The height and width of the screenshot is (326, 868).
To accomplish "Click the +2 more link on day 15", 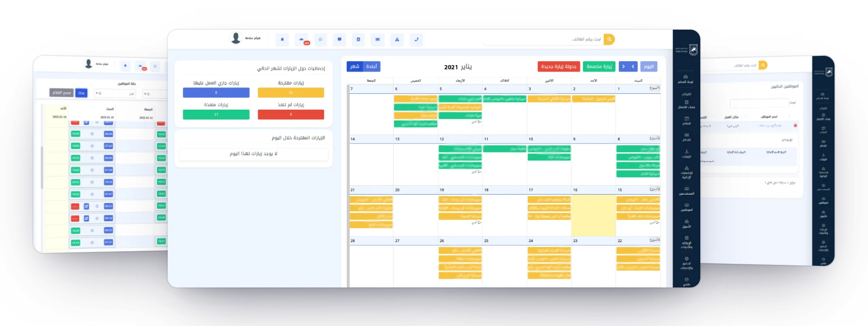I will coord(654,223).
